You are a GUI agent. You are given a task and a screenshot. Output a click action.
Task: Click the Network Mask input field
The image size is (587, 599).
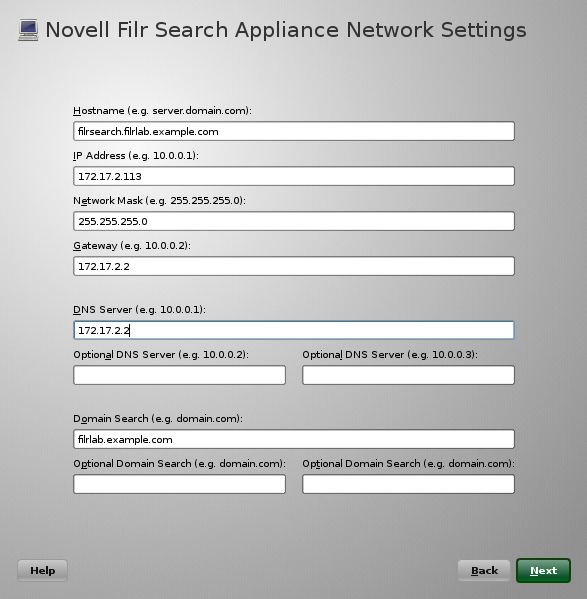click(x=294, y=221)
